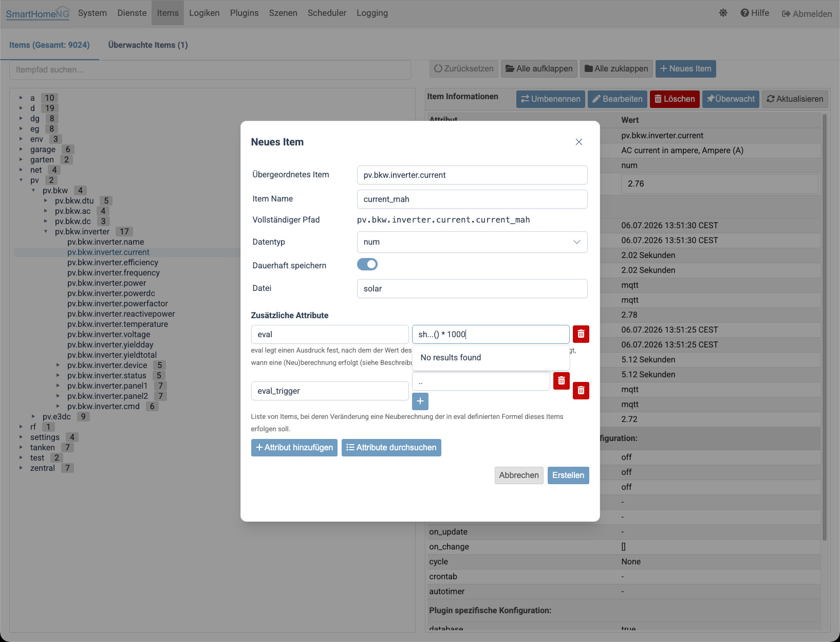The width and height of the screenshot is (840, 642).
Task: Click Abmelden to log out
Action: pos(807,14)
